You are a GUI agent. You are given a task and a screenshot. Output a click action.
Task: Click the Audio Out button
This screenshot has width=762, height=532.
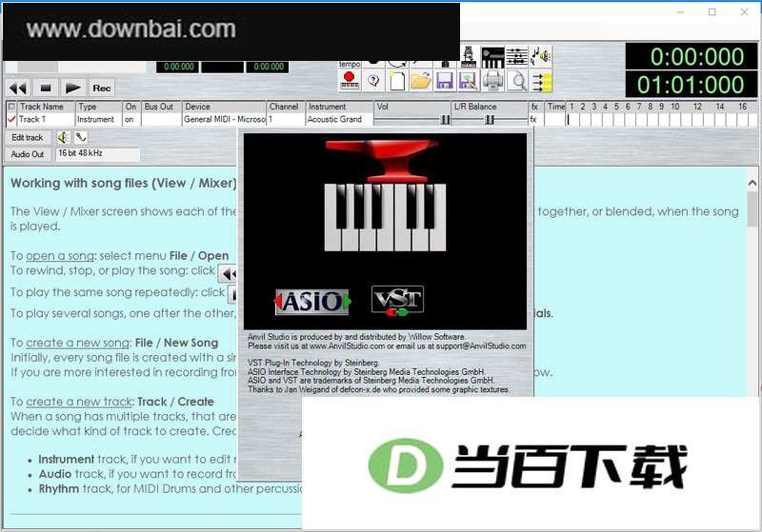(28, 154)
